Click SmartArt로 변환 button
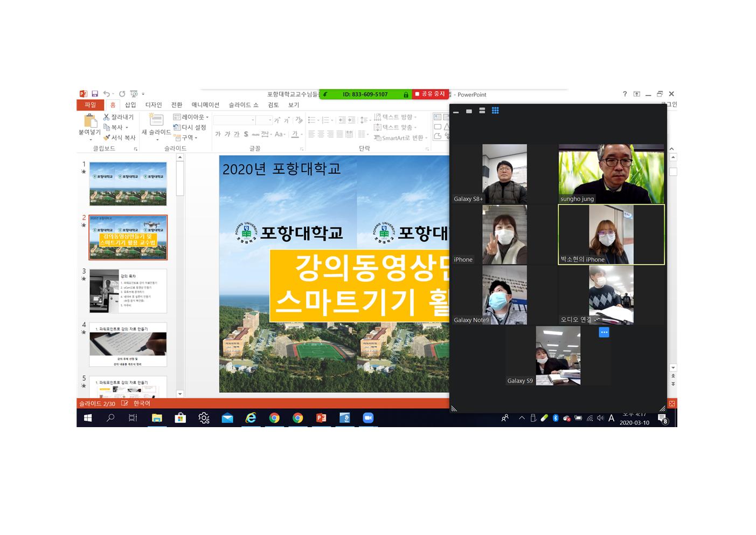 [401, 138]
